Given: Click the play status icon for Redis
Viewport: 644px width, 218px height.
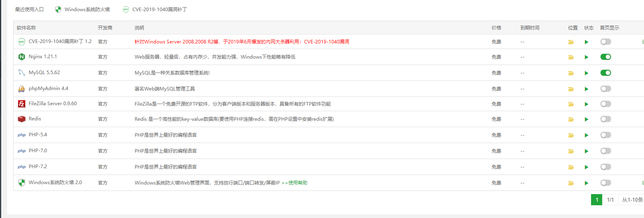Looking at the screenshot, I should 586,119.
